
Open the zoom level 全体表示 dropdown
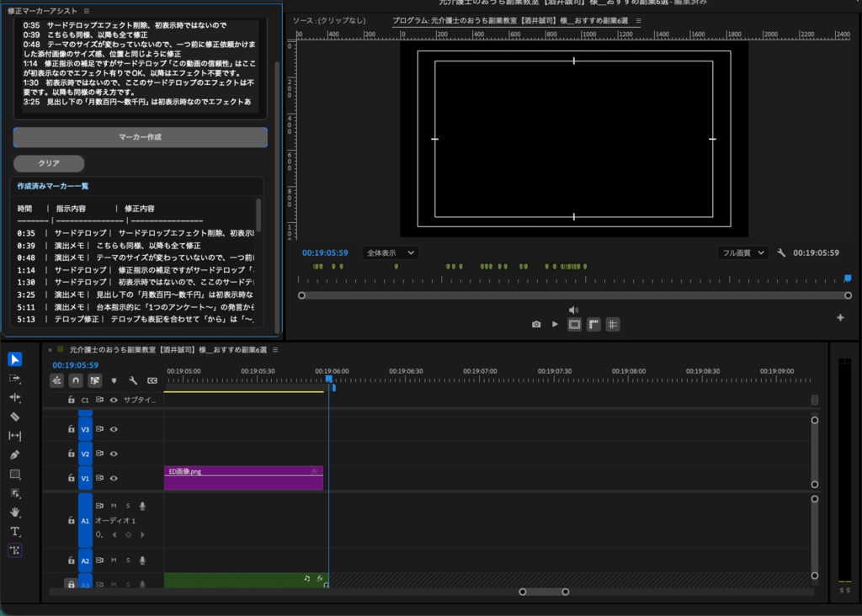coord(391,252)
